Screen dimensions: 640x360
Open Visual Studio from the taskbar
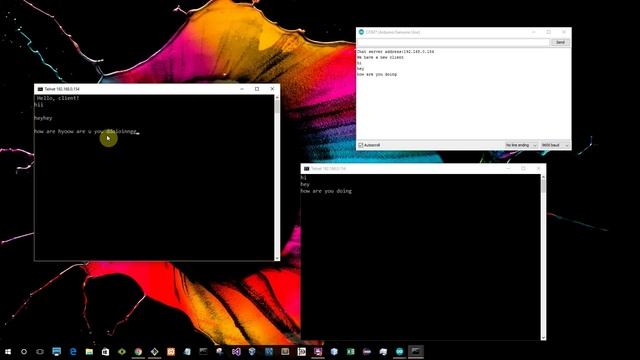coord(236,351)
